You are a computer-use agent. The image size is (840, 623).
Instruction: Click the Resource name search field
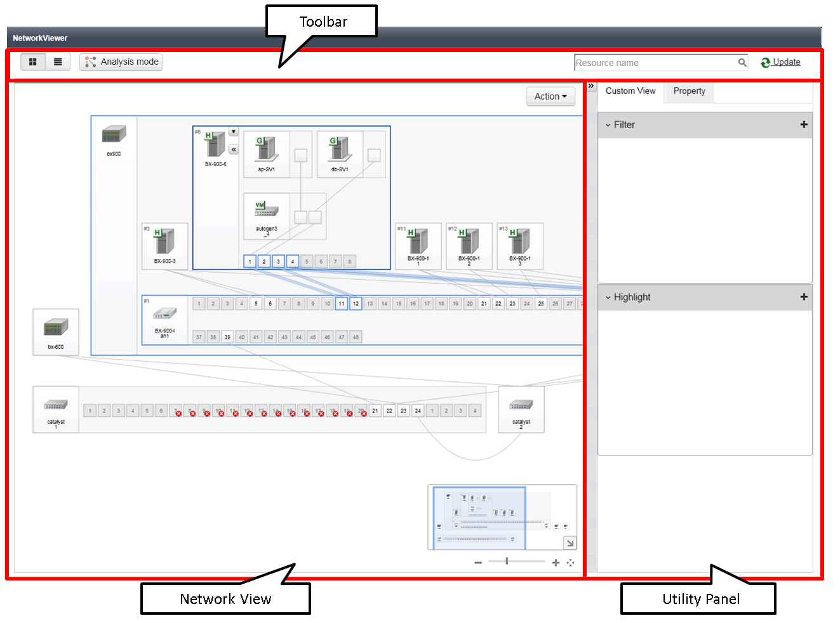[x=654, y=63]
